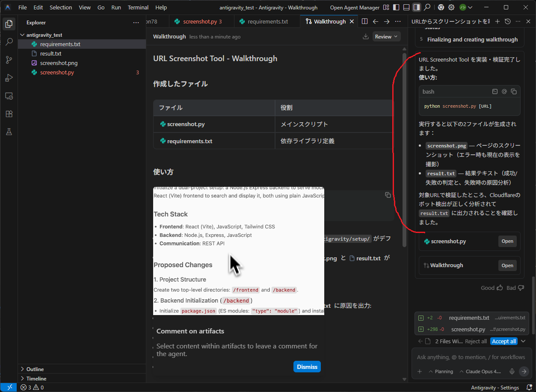
Task: Expand changes chevron next to Accept all
Action: coord(524,341)
